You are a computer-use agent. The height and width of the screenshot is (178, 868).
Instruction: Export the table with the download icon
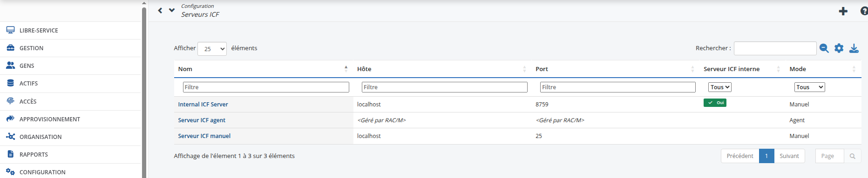tap(854, 48)
